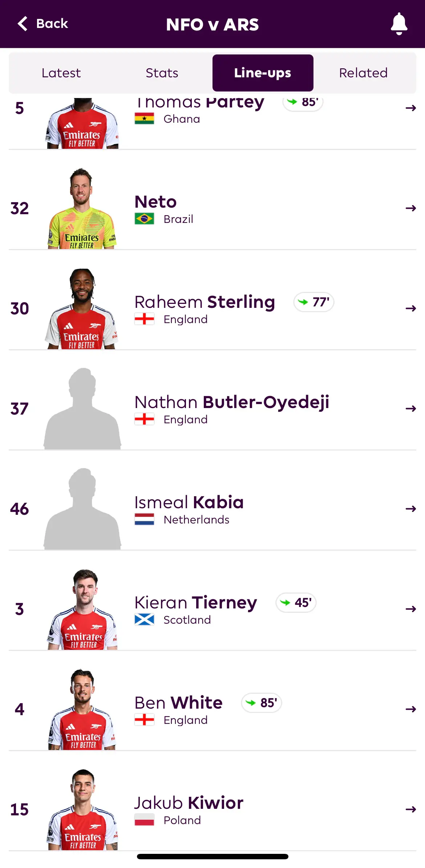The height and width of the screenshot is (868, 425).
Task: Tap the notification bell icon
Action: click(399, 24)
